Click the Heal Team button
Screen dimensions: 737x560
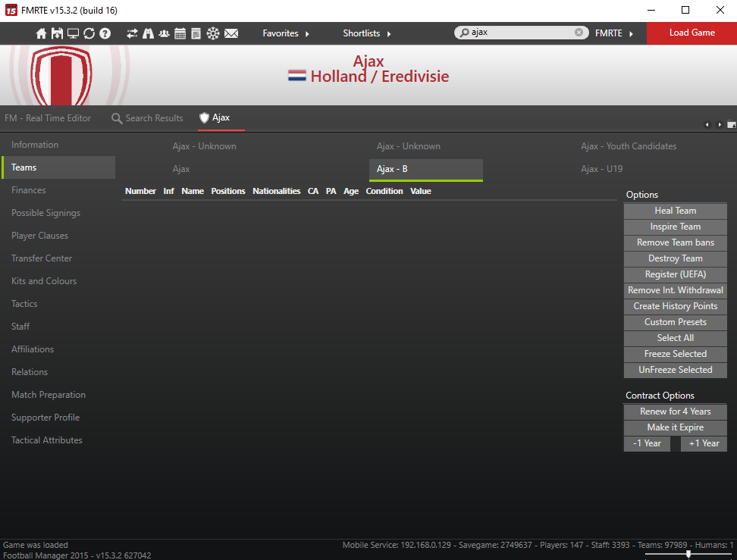pyautogui.click(x=675, y=211)
